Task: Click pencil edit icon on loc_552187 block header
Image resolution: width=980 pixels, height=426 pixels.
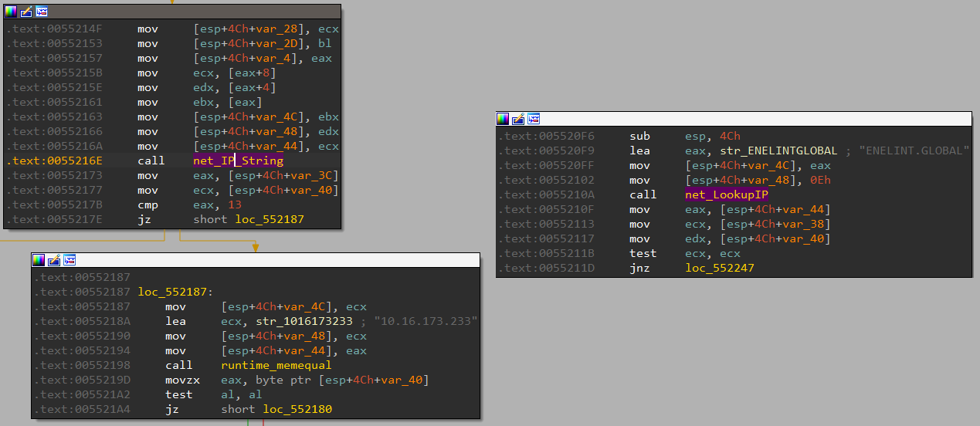Action: [x=54, y=260]
